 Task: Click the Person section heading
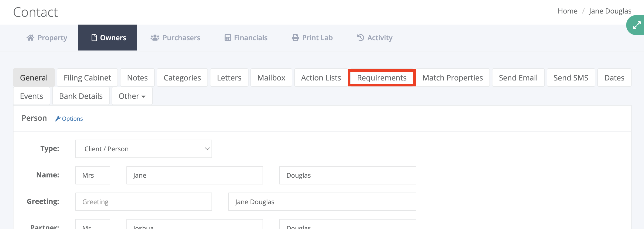pyautogui.click(x=34, y=118)
